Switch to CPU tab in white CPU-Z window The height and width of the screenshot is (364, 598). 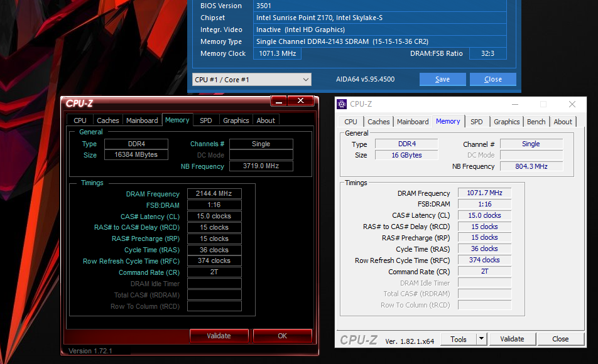pyautogui.click(x=351, y=122)
